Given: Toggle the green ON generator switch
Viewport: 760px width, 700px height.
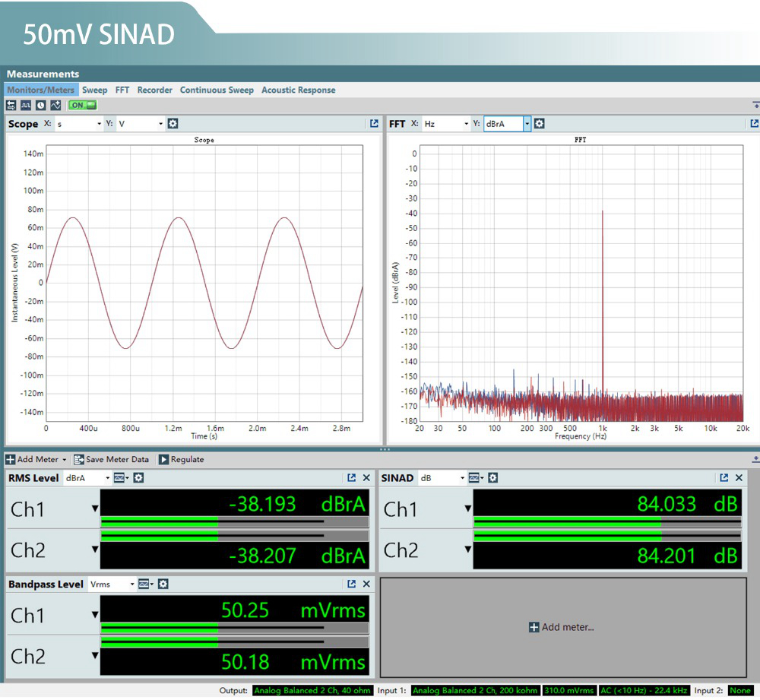Looking at the screenshot, I should (82, 106).
